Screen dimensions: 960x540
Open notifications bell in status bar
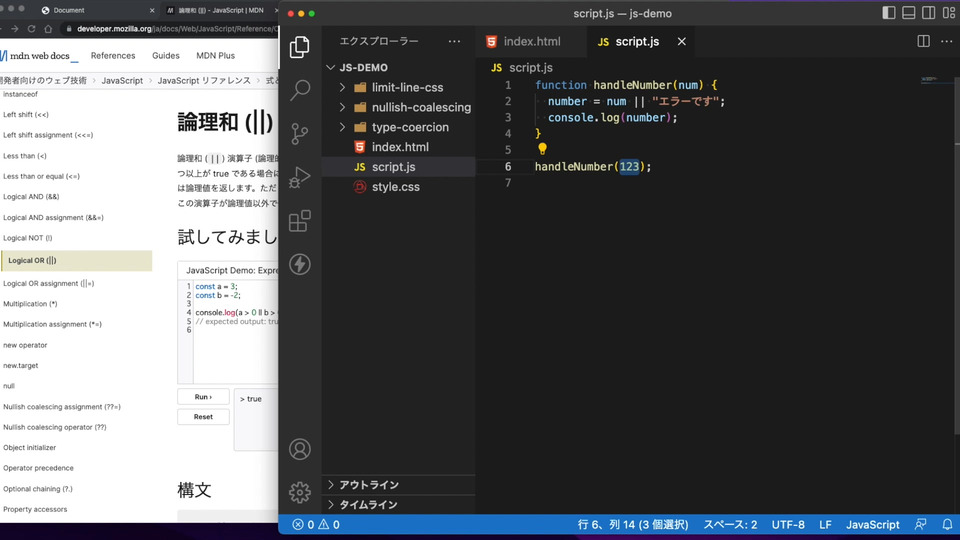coord(947,525)
